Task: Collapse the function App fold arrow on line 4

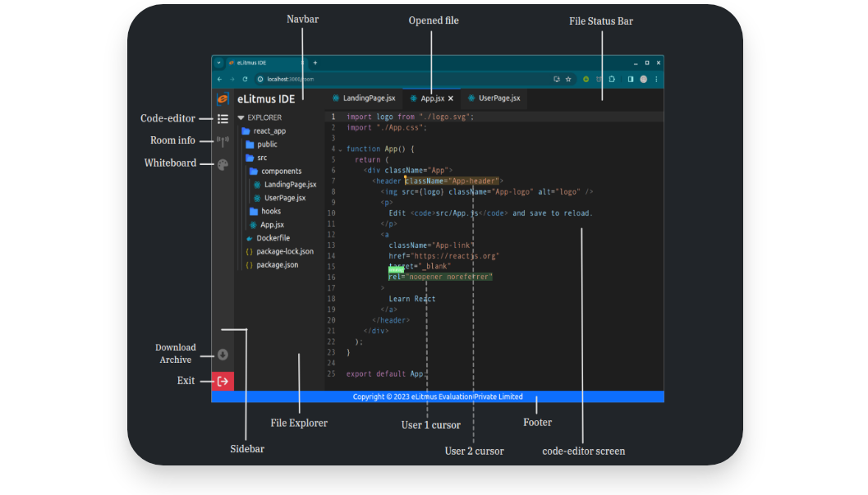Action: [x=340, y=149]
